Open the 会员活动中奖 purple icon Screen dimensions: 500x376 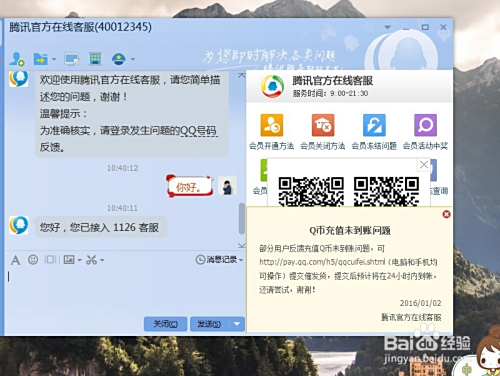425,125
